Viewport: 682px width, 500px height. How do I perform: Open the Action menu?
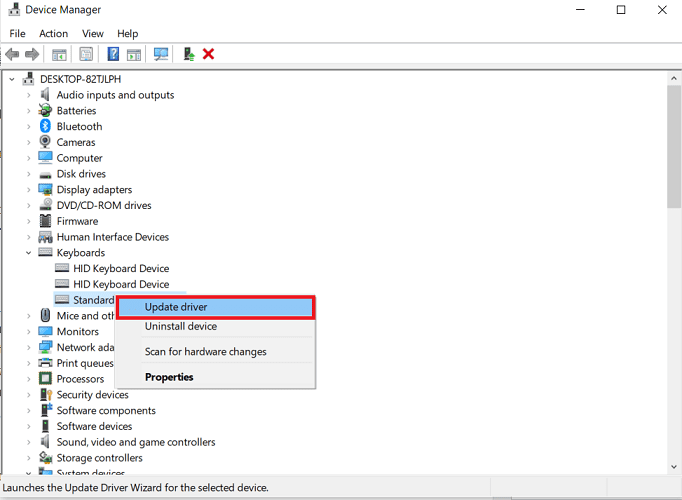(53, 34)
